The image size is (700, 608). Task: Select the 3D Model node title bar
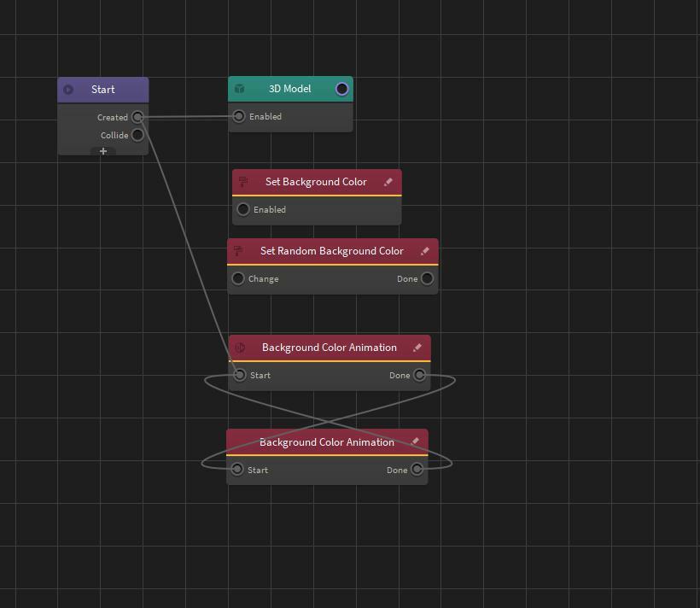290,89
